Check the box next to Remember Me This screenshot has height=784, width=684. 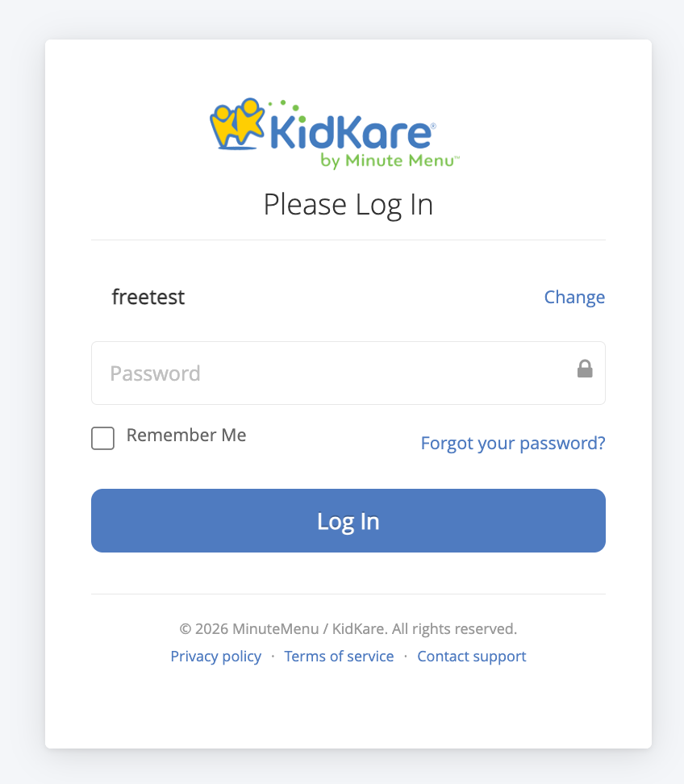pyautogui.click(x=102, y=438)
